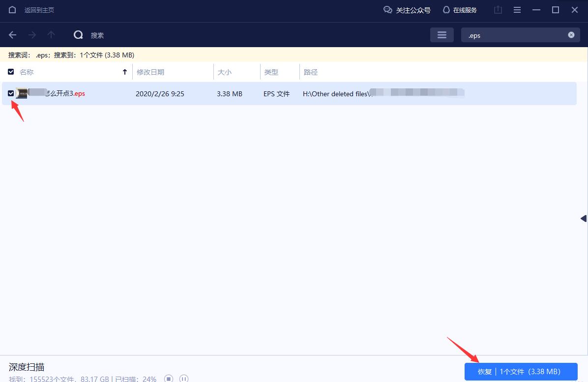The height and width of the screenshot is (382, 588).
Task: Click the .eps file thumbnail icon
Action: pyautogui.click(x=22, y=93)
